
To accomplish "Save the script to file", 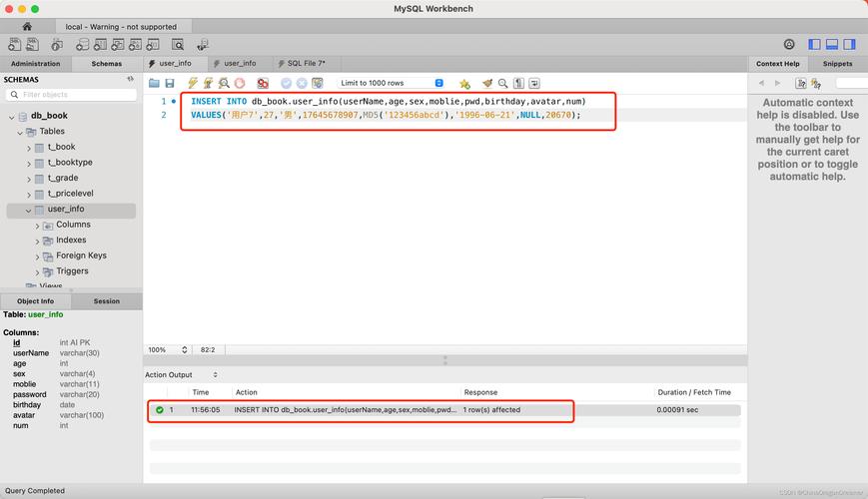I will pyautogui.click(x=170, y=83).
